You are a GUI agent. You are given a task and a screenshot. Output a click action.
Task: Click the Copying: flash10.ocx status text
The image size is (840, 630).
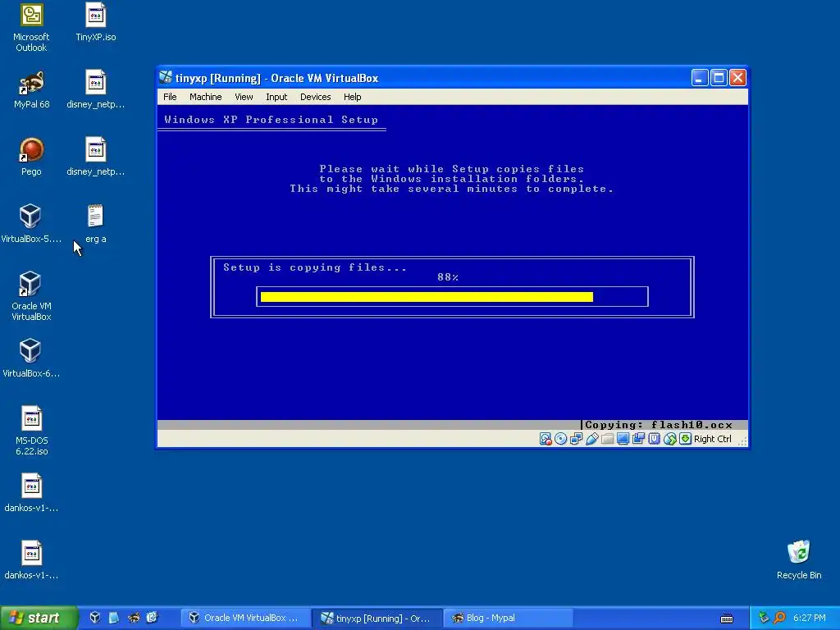[659, 425]
